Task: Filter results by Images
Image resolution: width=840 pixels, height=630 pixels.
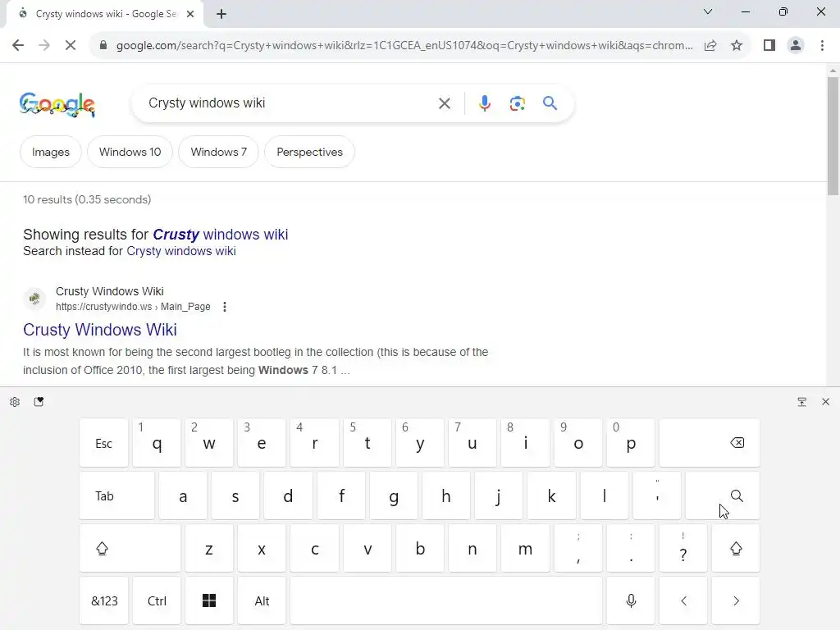Action: click(x=50, y=152)
